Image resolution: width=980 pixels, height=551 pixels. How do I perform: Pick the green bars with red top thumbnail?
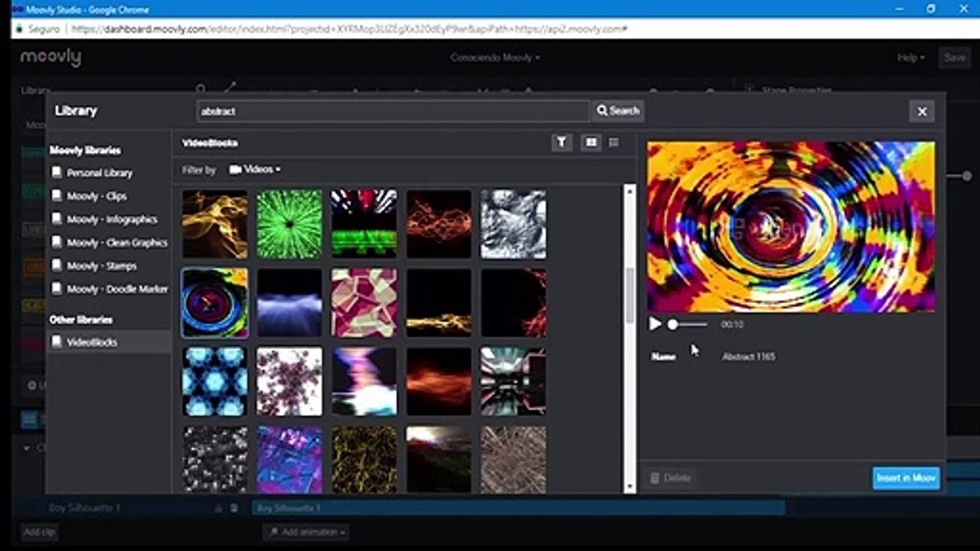click(364, 224)
